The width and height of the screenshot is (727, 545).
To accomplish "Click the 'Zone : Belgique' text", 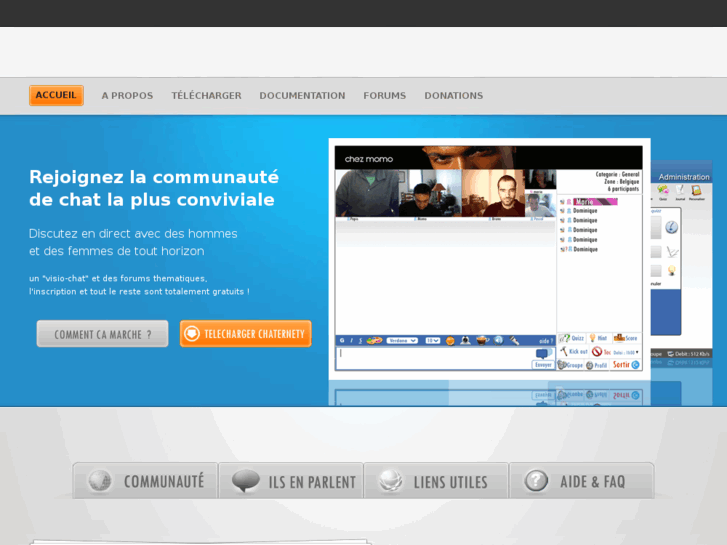I will click(x=621, y=182).
